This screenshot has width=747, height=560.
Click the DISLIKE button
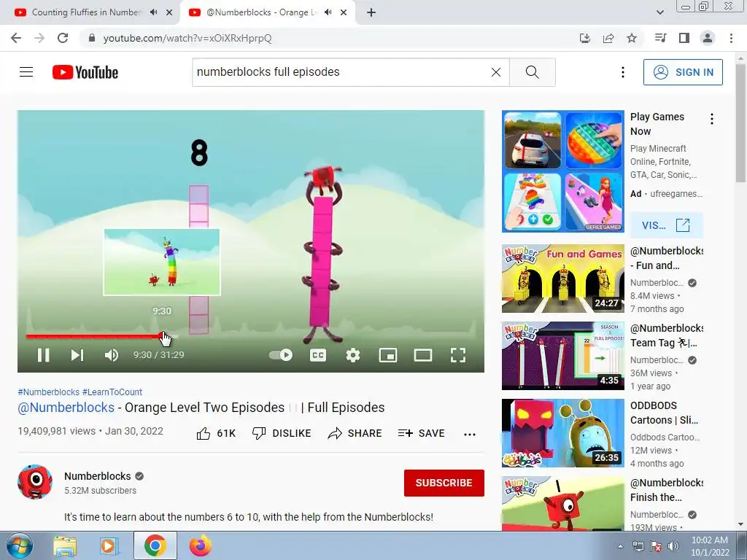pyautogui.click(x=282, y=433)
